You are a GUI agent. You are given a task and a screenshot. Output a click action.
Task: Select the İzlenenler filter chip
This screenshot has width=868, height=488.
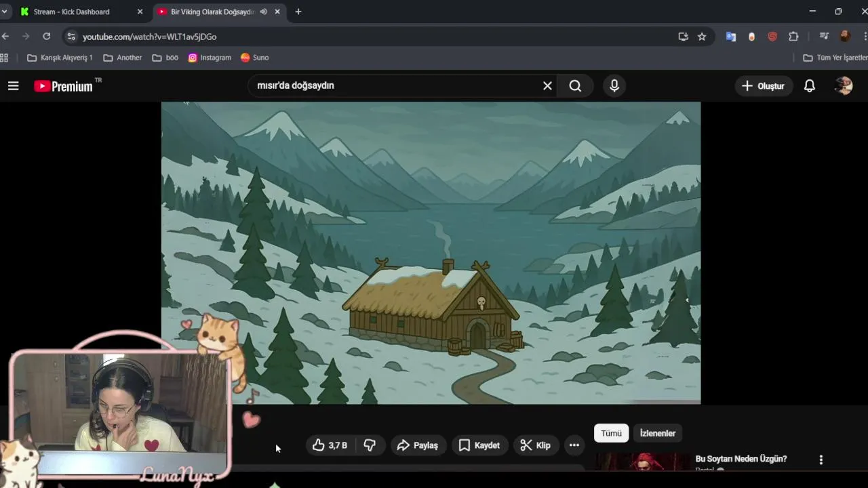click(658, 433)
